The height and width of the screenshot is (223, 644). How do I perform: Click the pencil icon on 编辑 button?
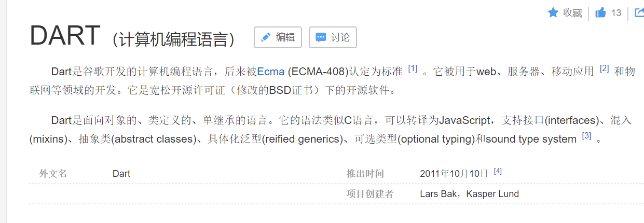[x=266, y=37]
